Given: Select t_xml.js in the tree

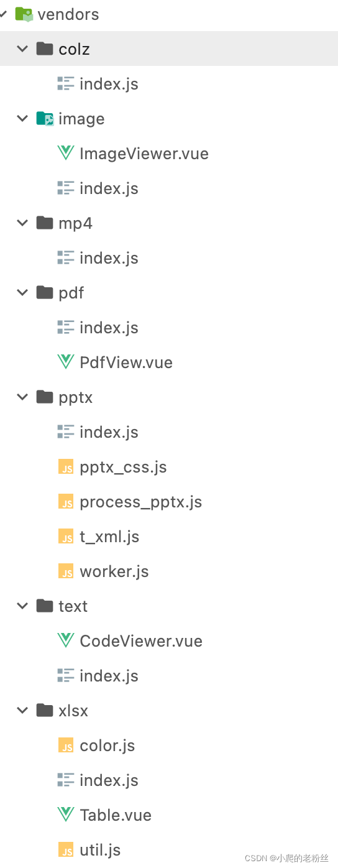Looking at the screenshot, I should tap(109, 537).
